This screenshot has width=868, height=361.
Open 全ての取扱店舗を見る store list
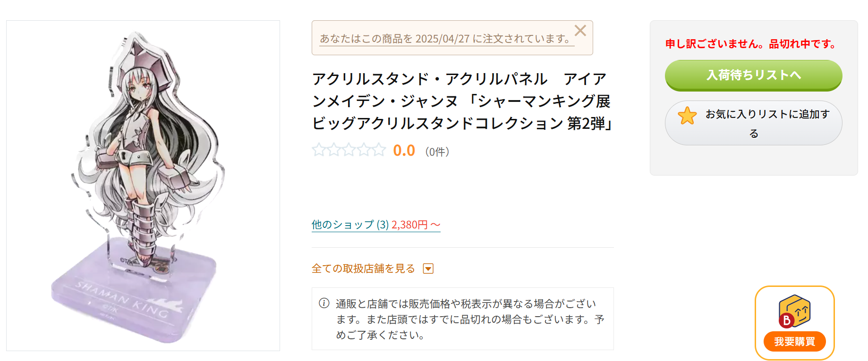(x=363, y=269)
